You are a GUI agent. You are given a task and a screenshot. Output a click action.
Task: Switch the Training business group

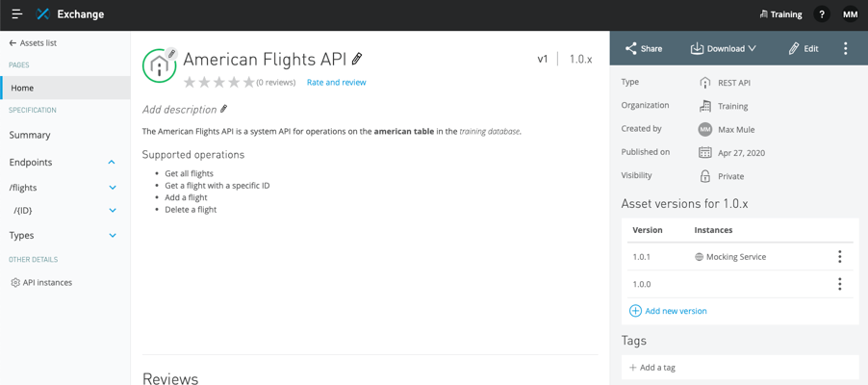[x=780, y=15]
